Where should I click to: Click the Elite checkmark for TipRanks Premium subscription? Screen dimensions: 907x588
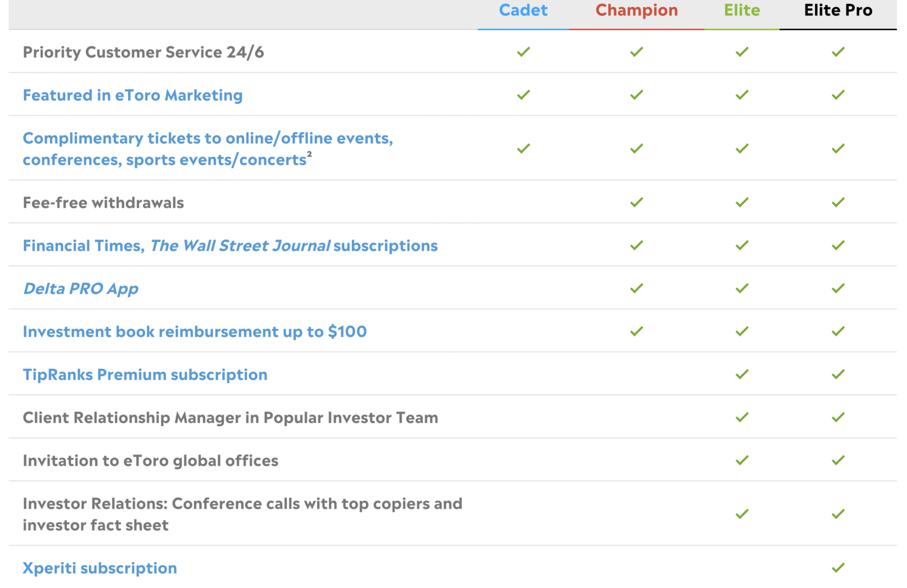click(741, 374)
